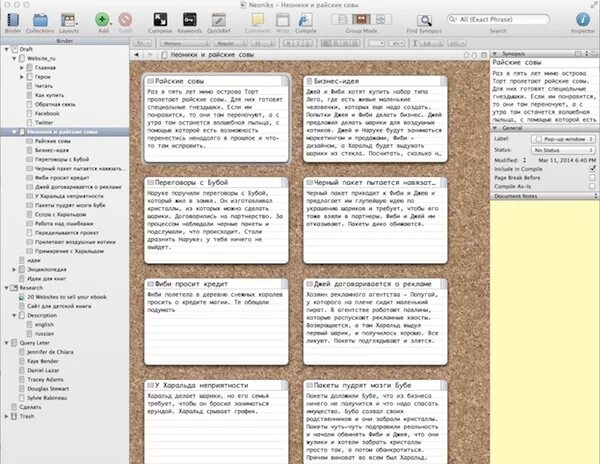This screenshot has height=464, width=600.
Task: Toggle the blue Inspector icon
Action: (582, 20)
